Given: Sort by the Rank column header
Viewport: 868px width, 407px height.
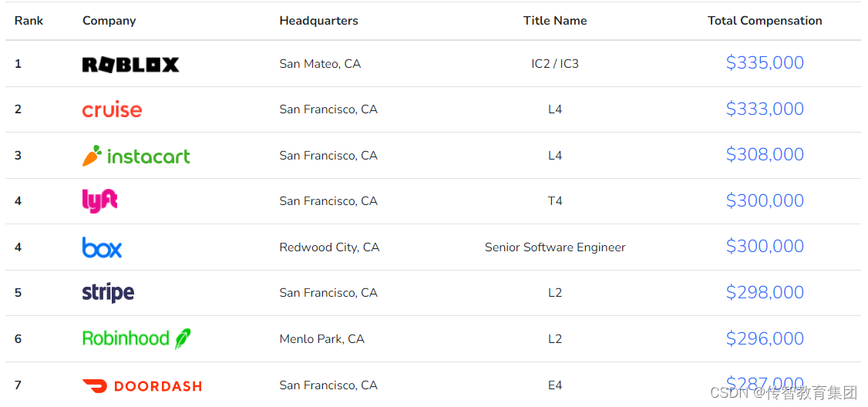Looking at the screenshot, I should (x=29, y=21).
